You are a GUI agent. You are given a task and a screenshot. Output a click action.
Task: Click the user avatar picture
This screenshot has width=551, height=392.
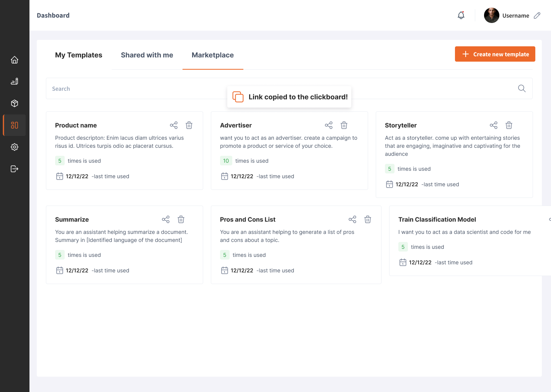coord(491,15)
